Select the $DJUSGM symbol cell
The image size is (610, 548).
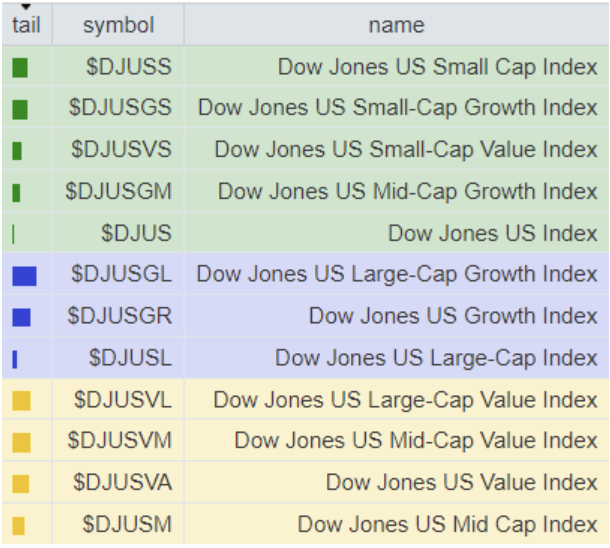click(x=119, y=191)
